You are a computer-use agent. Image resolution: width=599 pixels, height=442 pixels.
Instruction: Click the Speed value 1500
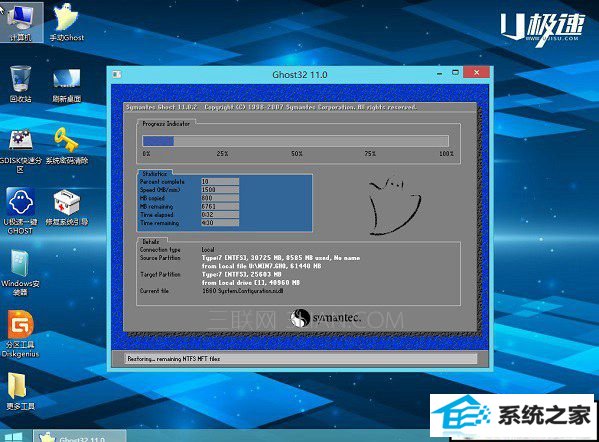tap(220, 190)
